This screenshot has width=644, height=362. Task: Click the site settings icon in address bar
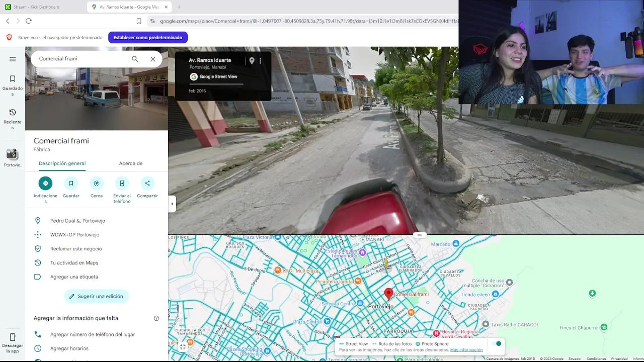pos(152,21)
